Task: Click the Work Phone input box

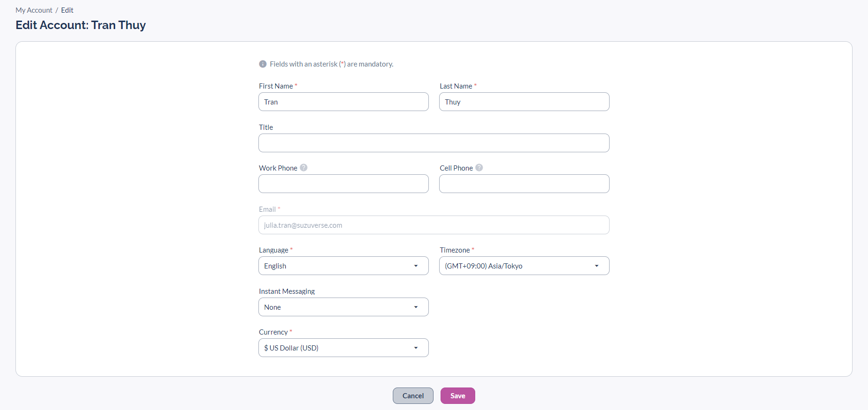Action: 343,184
